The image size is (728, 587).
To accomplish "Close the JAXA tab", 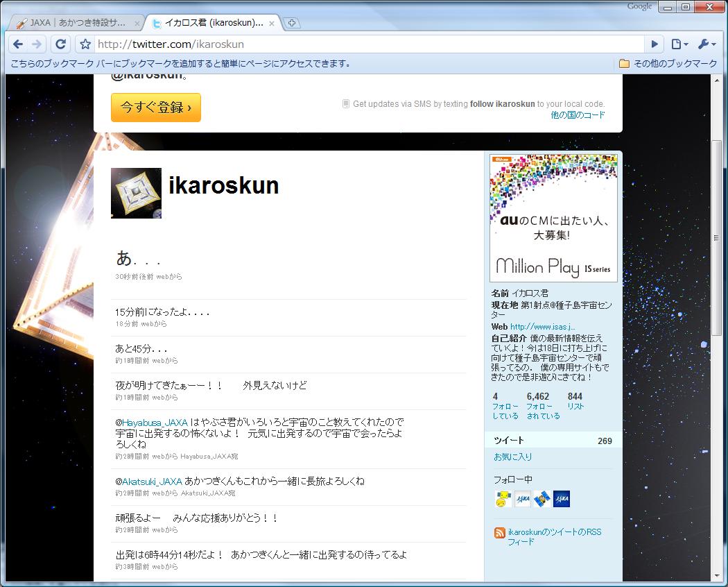I will 137,23.
